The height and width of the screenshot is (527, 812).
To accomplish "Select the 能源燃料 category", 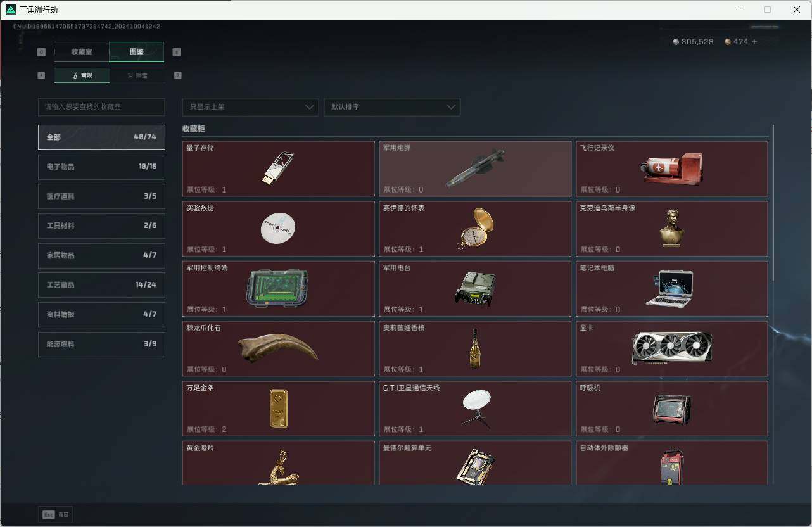I will click(101, 344).
